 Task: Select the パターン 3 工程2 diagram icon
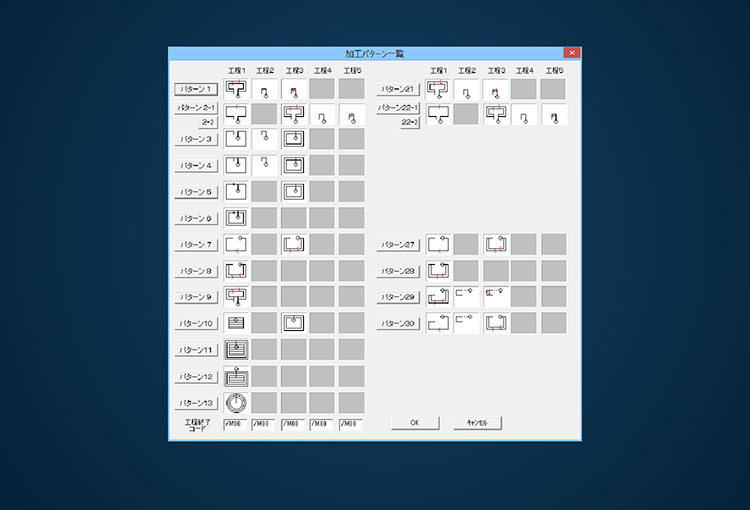265,139
